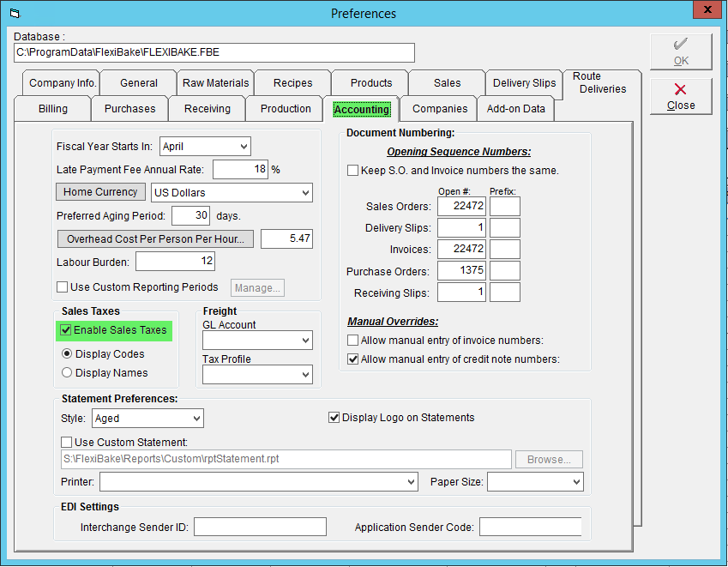The height and width of the screenshot is (567, 728).
Task: Click the Database path field
Action: (x=214, y=52)
